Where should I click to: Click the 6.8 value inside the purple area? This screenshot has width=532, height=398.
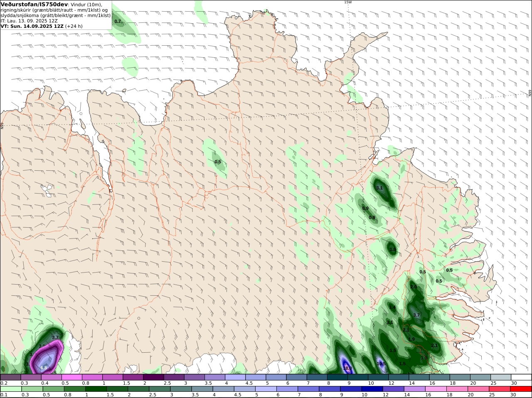pos(44,368)
